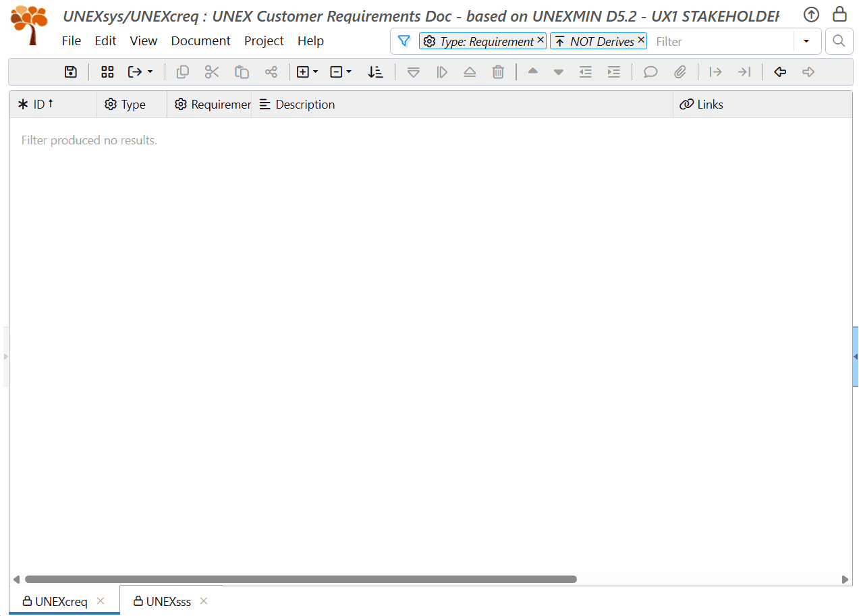Click the search magnifier button

point(839,41)
